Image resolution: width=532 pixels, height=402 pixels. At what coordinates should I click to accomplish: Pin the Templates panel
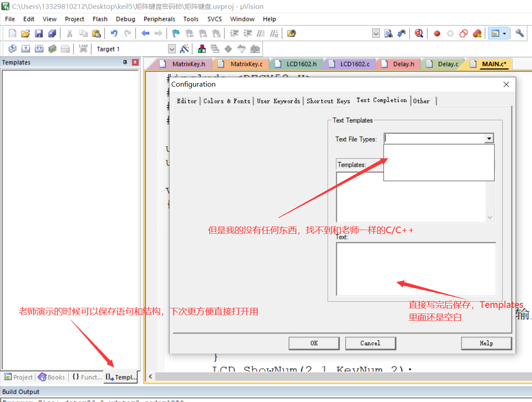click(125, 62)
